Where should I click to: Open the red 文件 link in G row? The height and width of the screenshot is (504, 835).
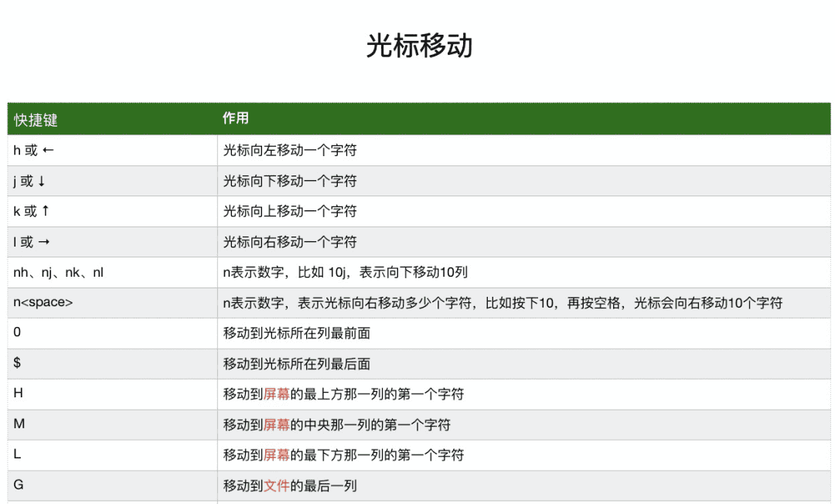pos(277,486)
